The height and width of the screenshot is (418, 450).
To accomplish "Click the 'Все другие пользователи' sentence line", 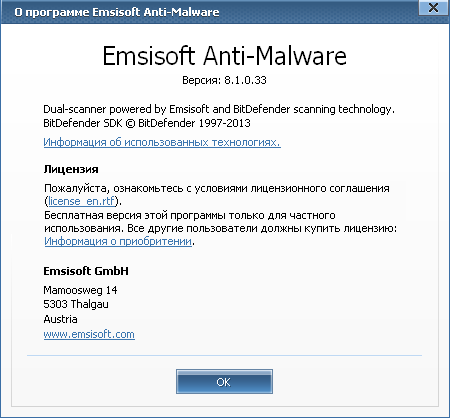I will pos(262,229).
